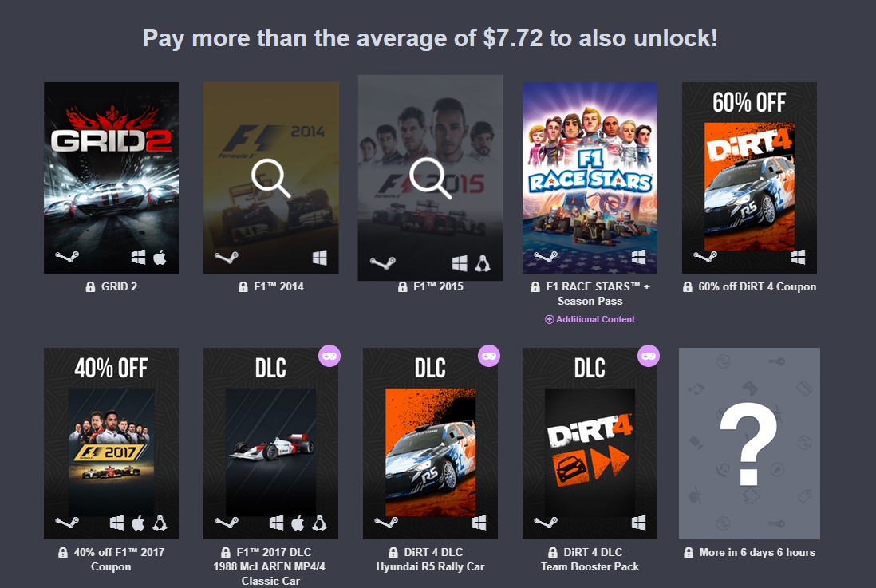The height and width of the screenshot is (588, 876).
Task: Click the purple gamepad badge on Team Booster Pack
Action: point(648,356)
